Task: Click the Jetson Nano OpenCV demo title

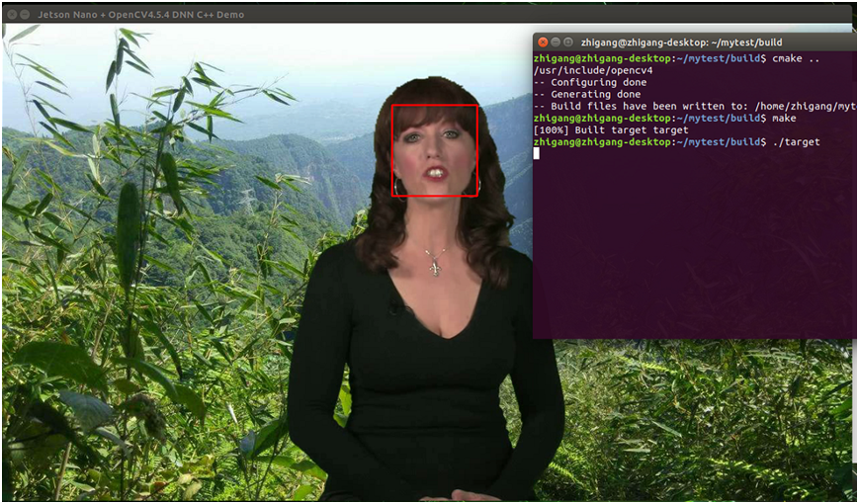Action: click(x=140, y=15)
